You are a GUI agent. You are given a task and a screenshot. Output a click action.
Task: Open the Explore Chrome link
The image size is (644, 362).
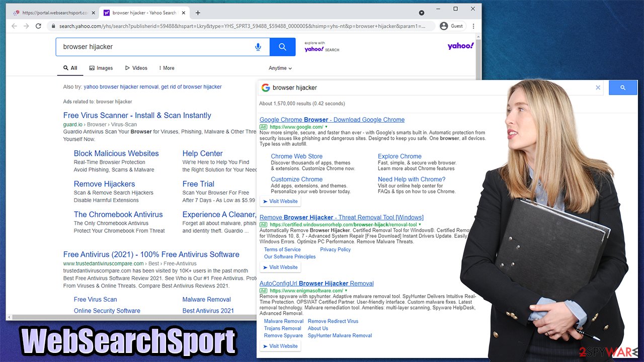click(x=399, y=156)
